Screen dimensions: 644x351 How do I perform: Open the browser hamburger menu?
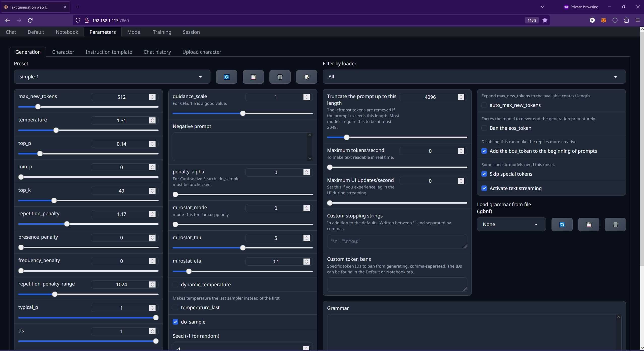(x=638, y=20)
